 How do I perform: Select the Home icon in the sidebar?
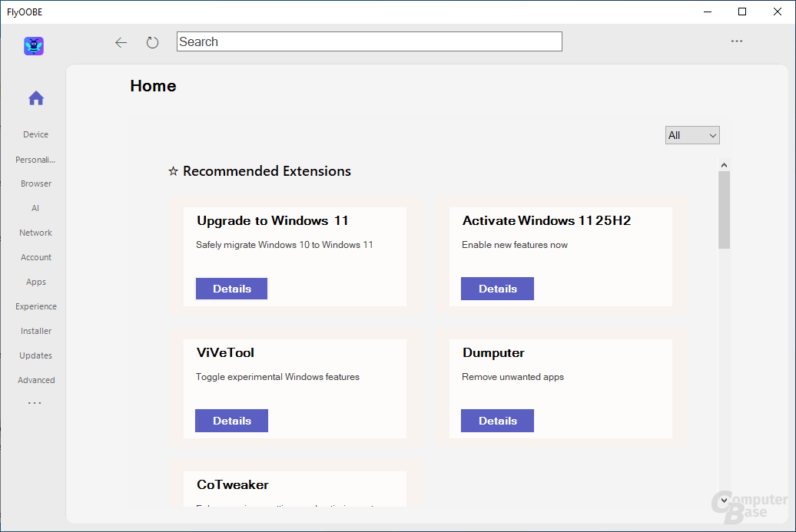coord(35,97)
